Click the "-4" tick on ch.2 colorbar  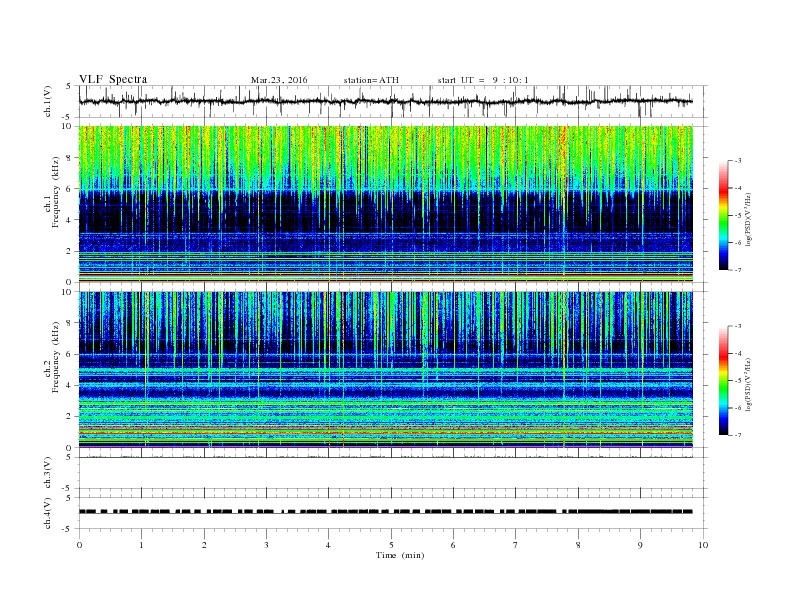(738, 353)
